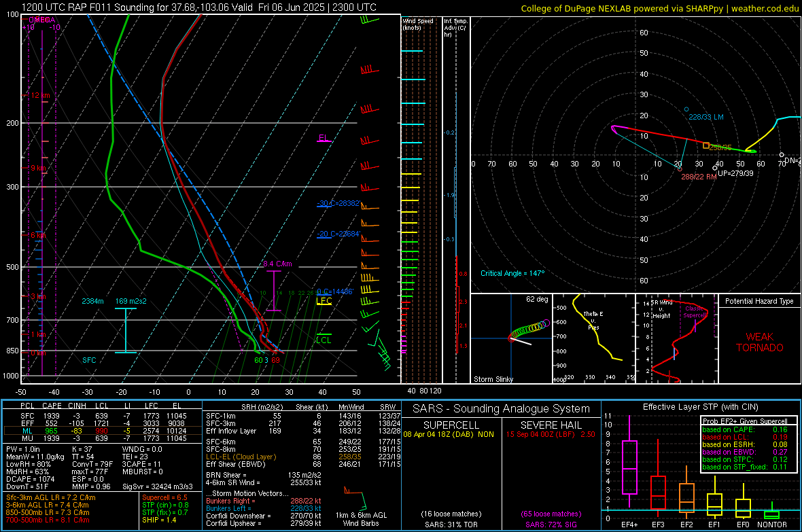The height and width of the screenshot is (532, 802).
Task: Click the 62 deg slinky tilt value
Action: point(537,299)
